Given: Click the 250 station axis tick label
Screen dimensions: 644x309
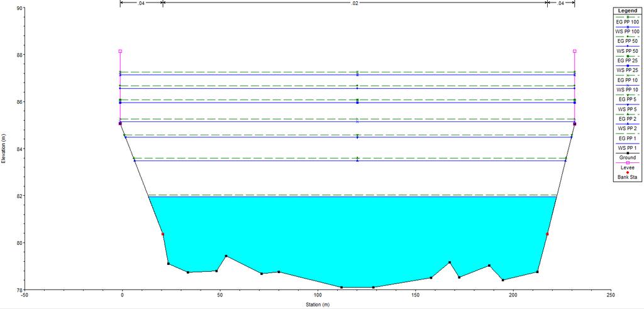Looking at the screenshot, I should point(611,295).
